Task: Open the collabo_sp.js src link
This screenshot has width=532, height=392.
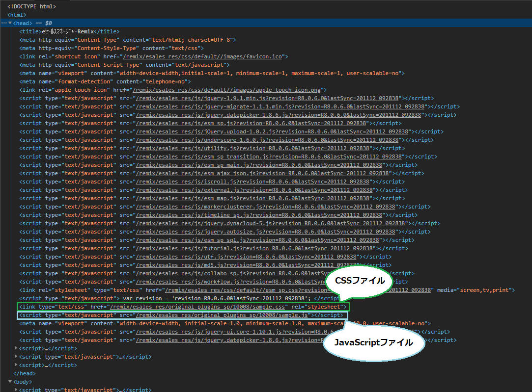Action: pos(232,273)
